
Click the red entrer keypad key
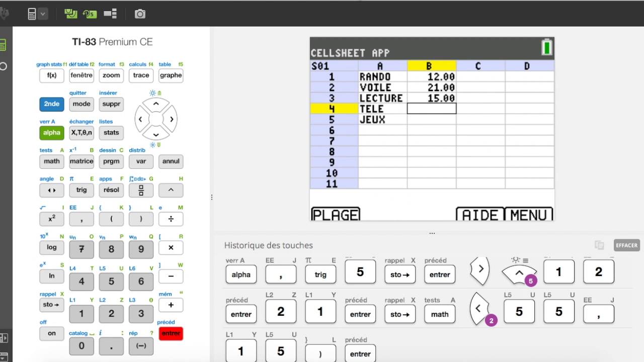coord(171,333)
